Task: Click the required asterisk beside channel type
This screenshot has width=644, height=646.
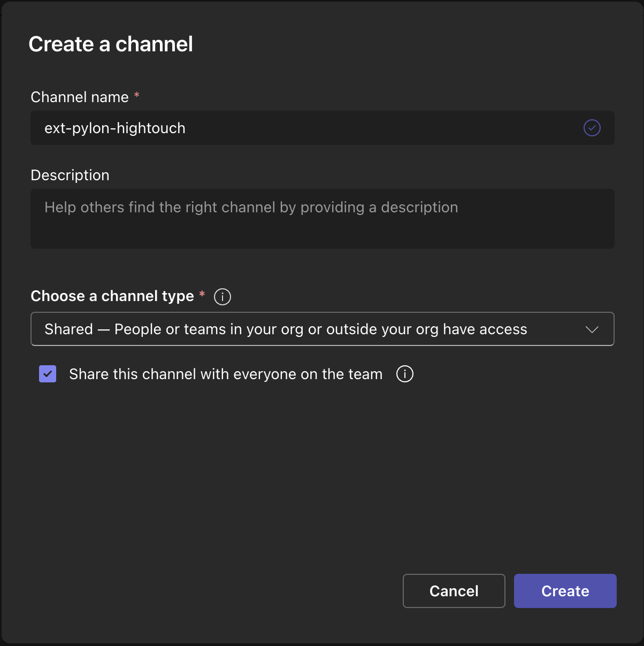Action: click(x=202, y=294)
